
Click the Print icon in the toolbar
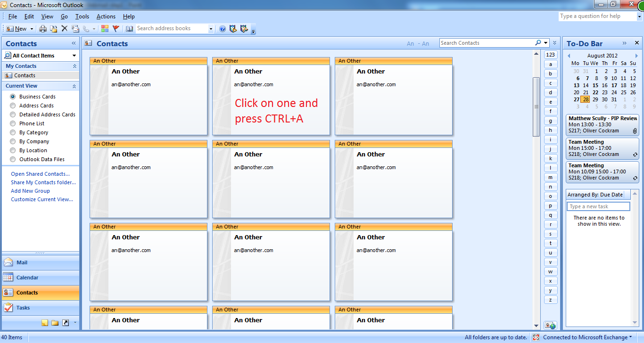coord(43,29)
